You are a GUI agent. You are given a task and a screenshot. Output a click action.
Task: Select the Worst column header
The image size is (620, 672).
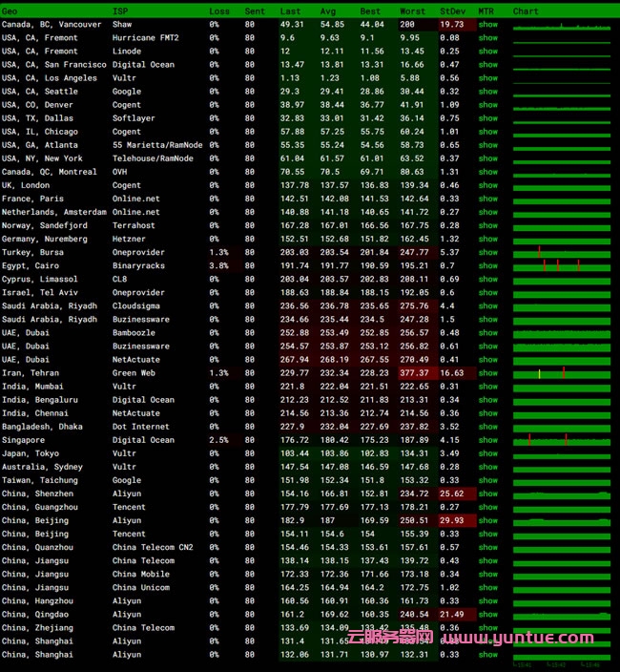413,10
